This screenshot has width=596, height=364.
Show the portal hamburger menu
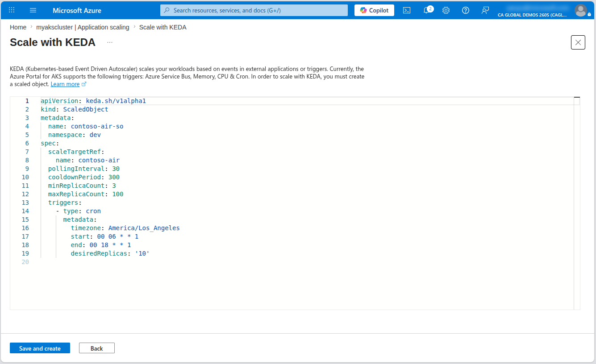point(33,10)
